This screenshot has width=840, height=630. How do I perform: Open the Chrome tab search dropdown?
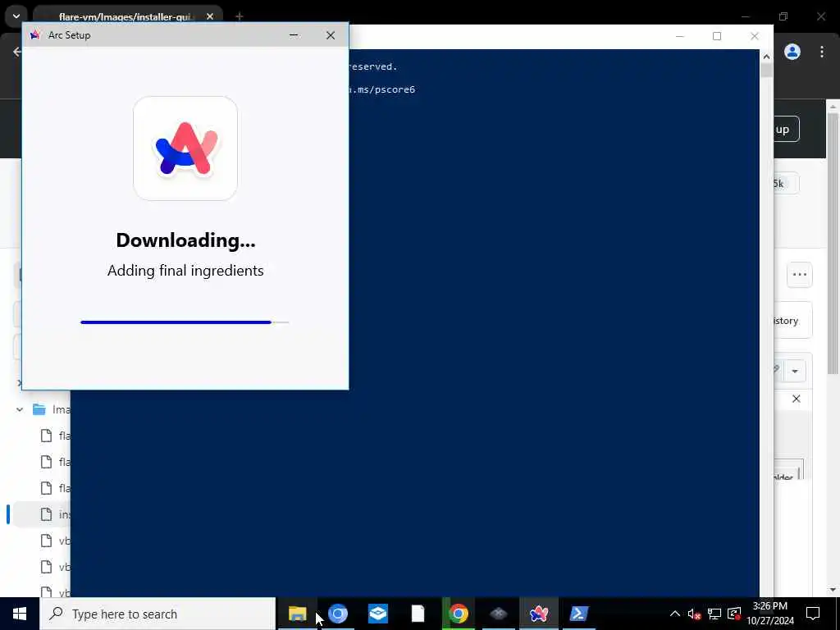tap(16, 16)
